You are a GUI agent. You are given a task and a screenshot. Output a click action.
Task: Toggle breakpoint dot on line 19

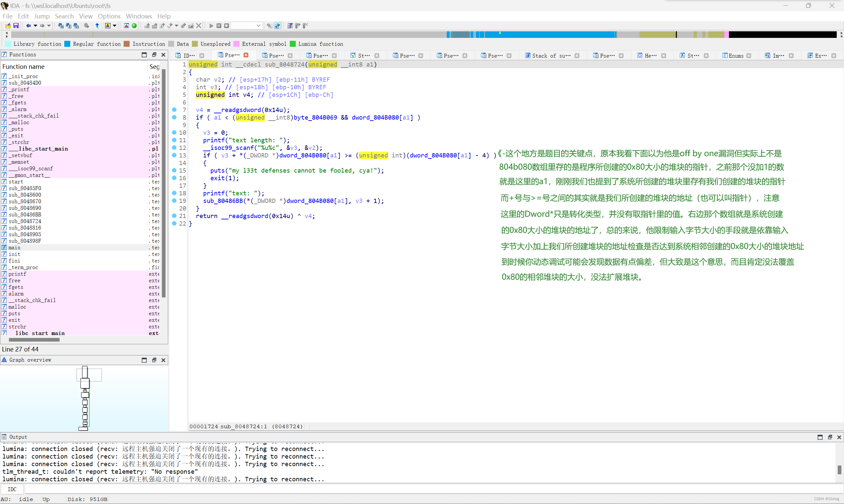174,201
